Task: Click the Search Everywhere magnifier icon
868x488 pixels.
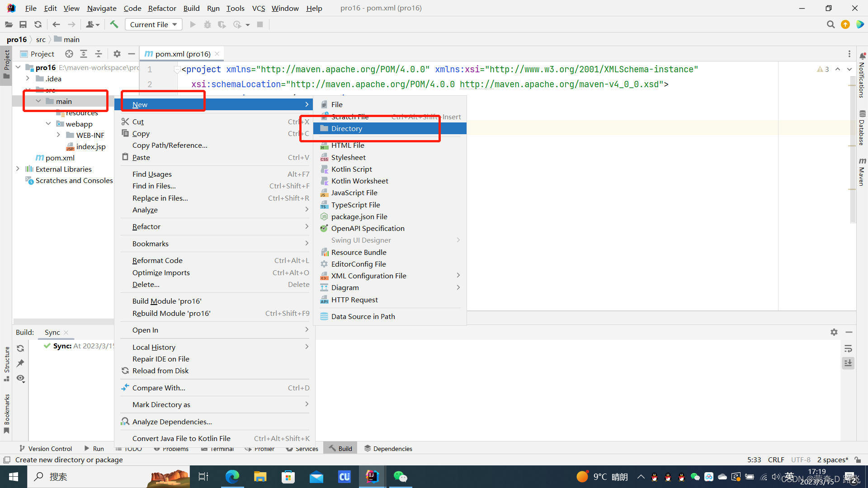Action: [x=830, y=24]
